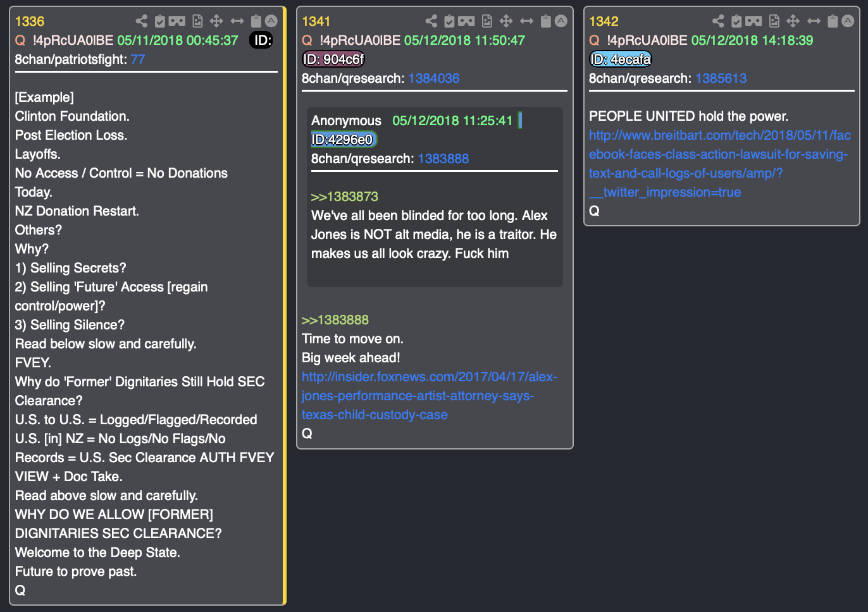Viewport: 868px width, 612px height.
Task: Select the move arrows icon on post 1341
Action: pos(506,21)
